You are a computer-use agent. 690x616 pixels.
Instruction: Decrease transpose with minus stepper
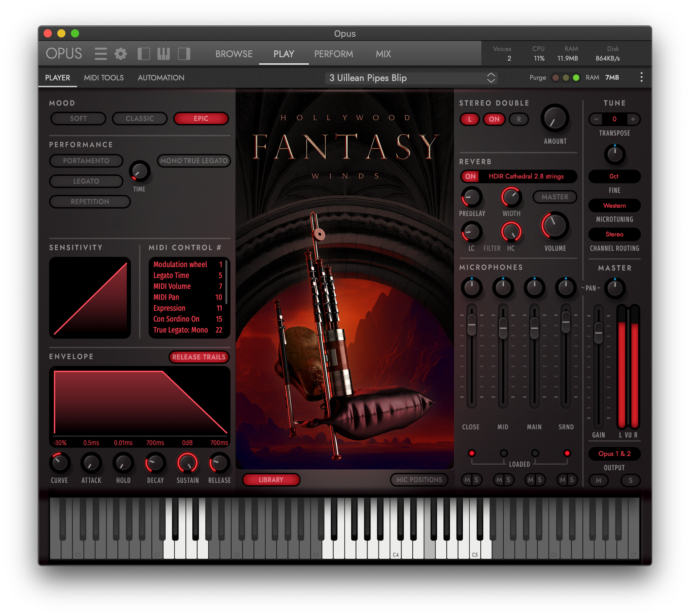596,119
